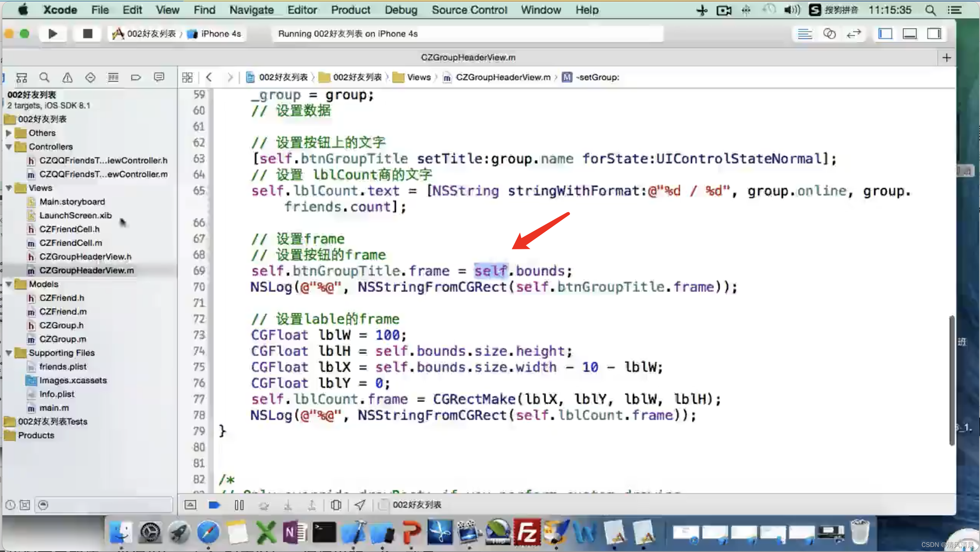Open the Find navigator
The width and height of the screenshot is (980, 552).
(x=44, y=77)
